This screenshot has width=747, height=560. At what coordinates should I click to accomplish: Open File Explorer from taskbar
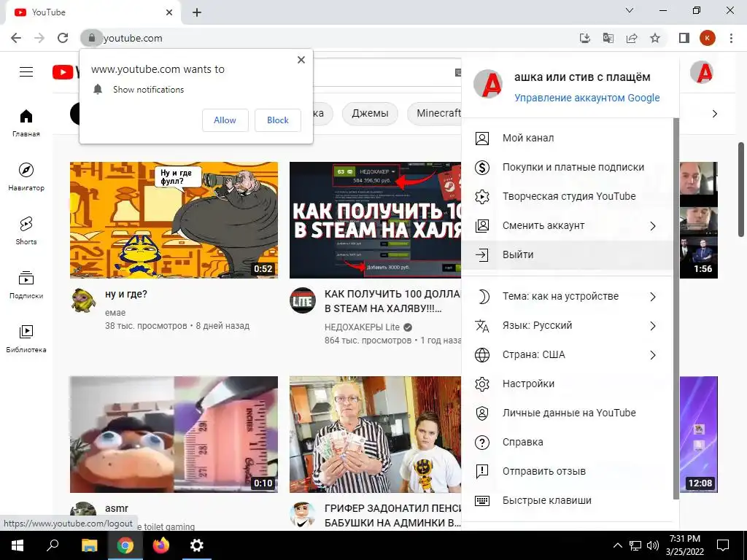pyautogui.click(x=89, y=545)
